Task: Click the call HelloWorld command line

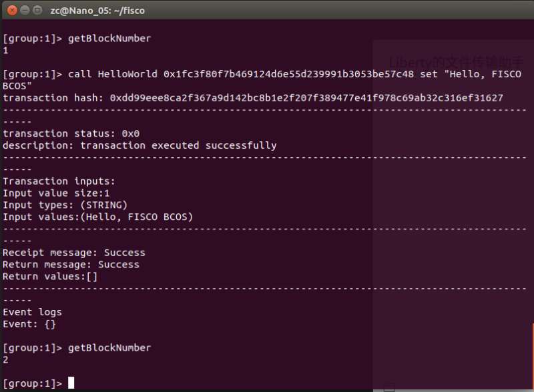Action: tap(262, 74)
